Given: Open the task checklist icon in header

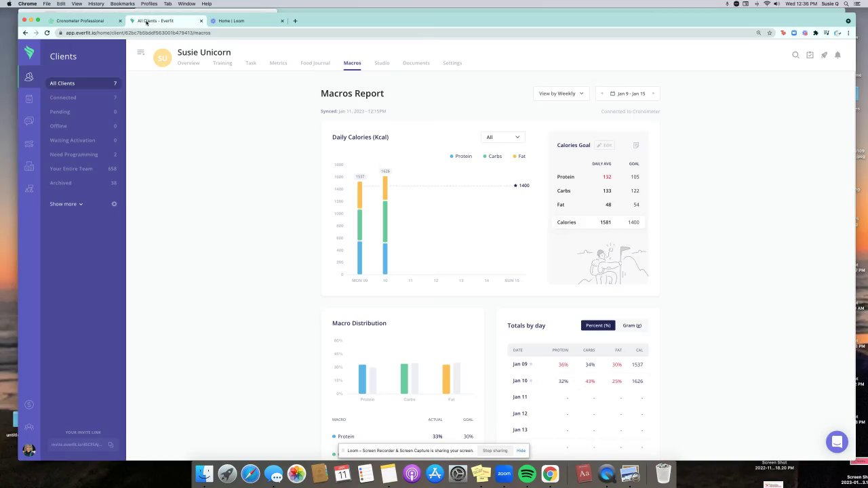Looking at the screenshot, I should pyautogui.click(x=810, y=55).
